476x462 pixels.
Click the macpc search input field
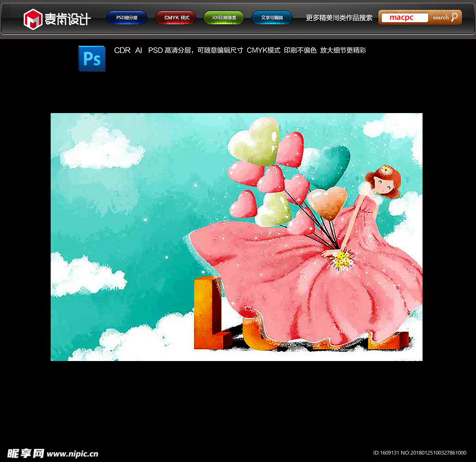(x=404, y=18)
